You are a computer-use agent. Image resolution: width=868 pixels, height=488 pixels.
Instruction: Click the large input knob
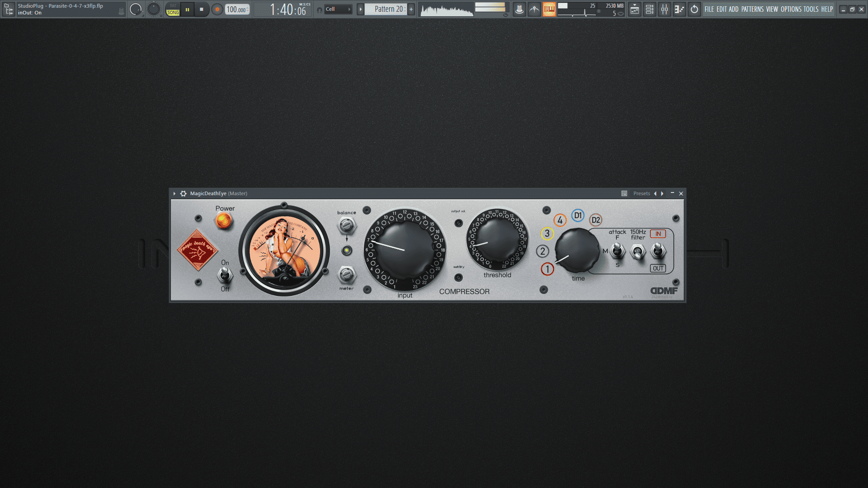tap(405, 250)
